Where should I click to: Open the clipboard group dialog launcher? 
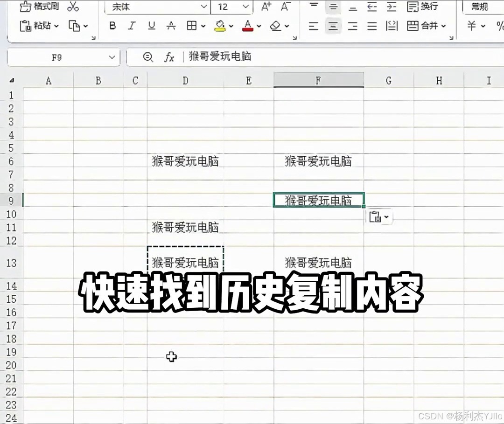(93, 38)
